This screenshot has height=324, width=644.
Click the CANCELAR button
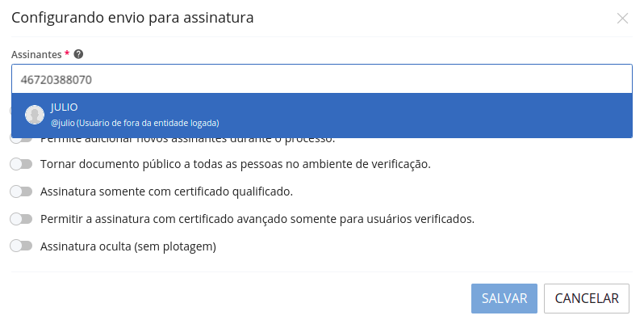coord(586,298)
